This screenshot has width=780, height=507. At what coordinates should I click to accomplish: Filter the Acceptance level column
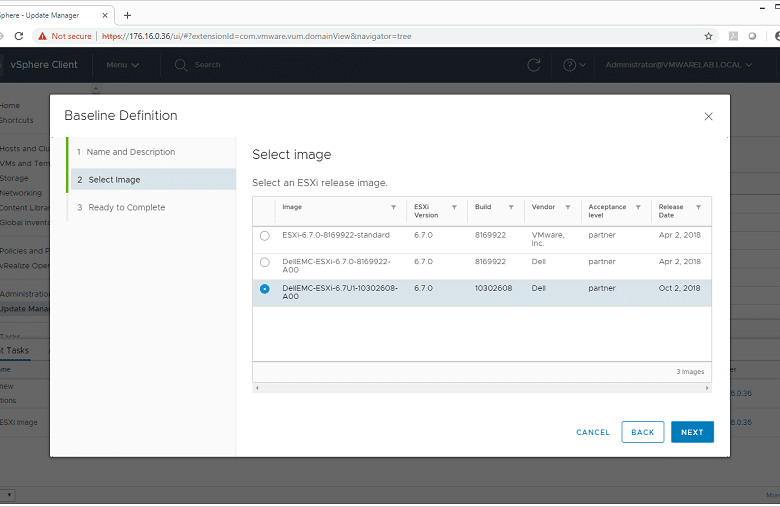[638, 207]
